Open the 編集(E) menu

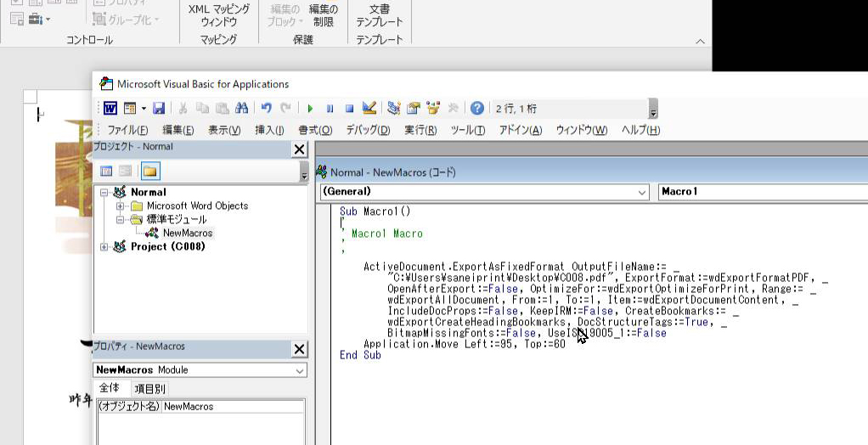178,130
